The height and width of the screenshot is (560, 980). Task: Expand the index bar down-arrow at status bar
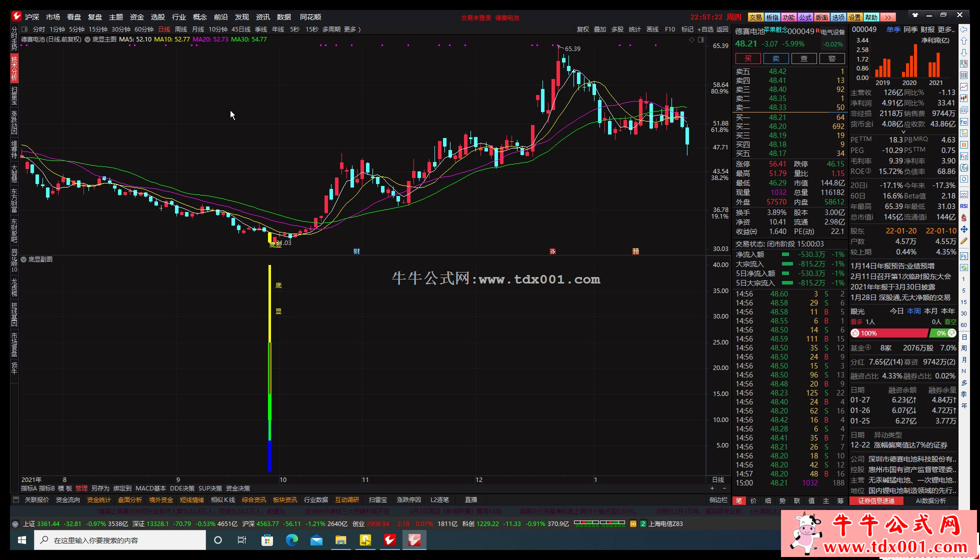pyautogui.click(x=15, y=524)
